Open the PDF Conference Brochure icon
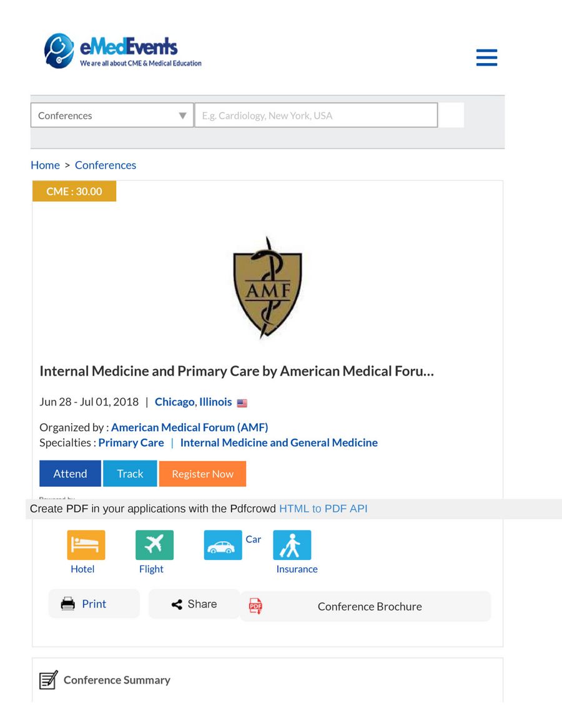The image size is (562, 728). (x=255, y=606)
